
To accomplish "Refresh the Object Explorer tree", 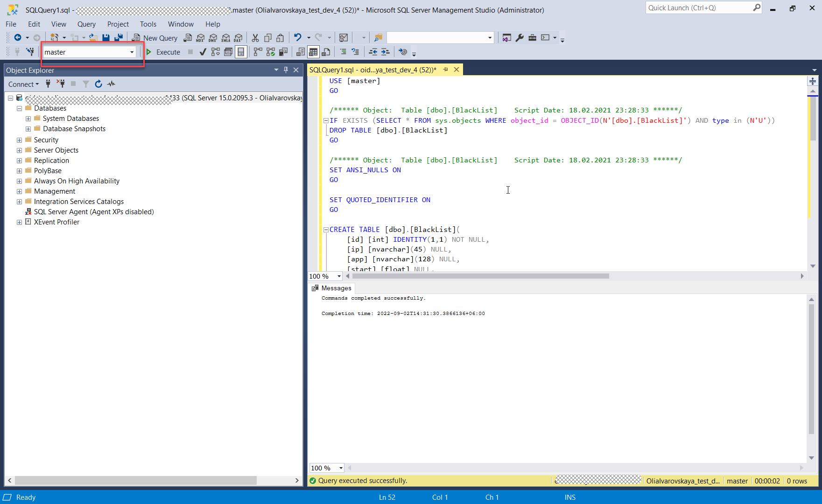I will click(98, 84).
